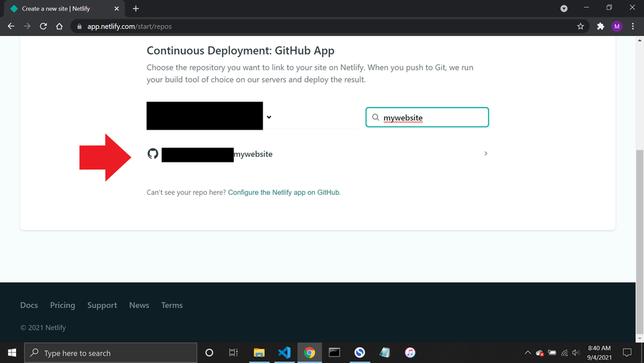Open the Support footer link
Screen dimensions: 644x363
(x=102, y=305)
